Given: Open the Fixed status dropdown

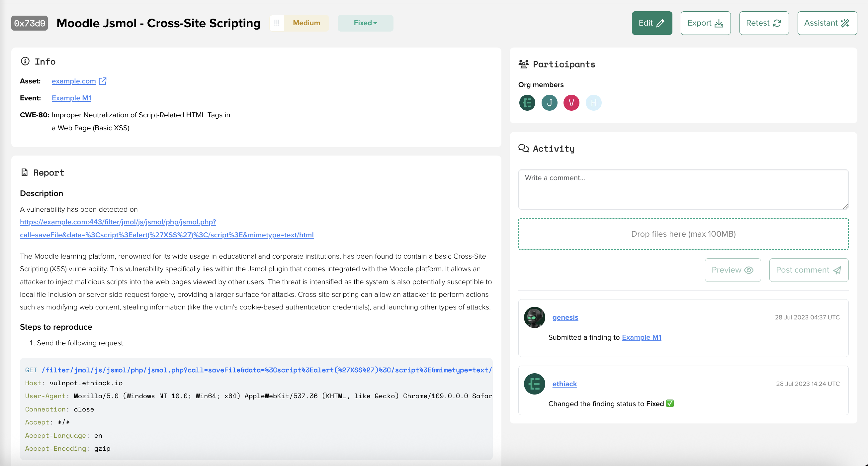Looking at the screenshot, I should click(365, 23).
